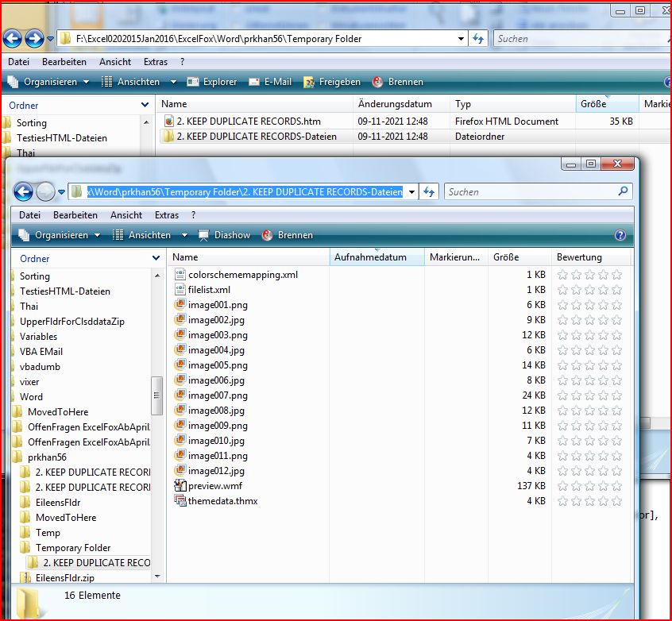Screen dimensions: 672x621
Task: Click the refresh button beside the front window's address bar
Action: (429, 191)
